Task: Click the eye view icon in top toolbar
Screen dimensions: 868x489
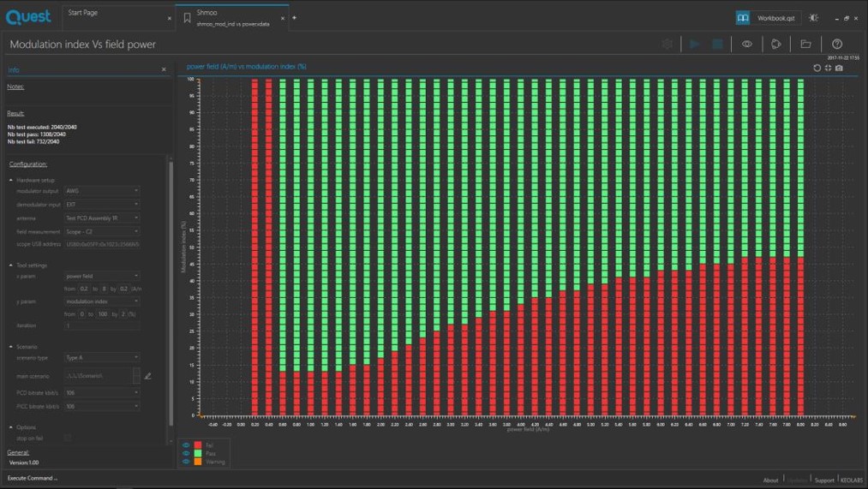Action: point(747,44)
